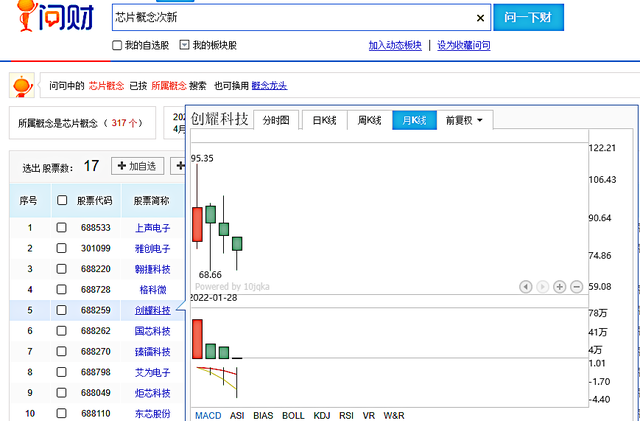Select the W&R indicator
This screenshot has height=421, width=640.
[394, 416]
